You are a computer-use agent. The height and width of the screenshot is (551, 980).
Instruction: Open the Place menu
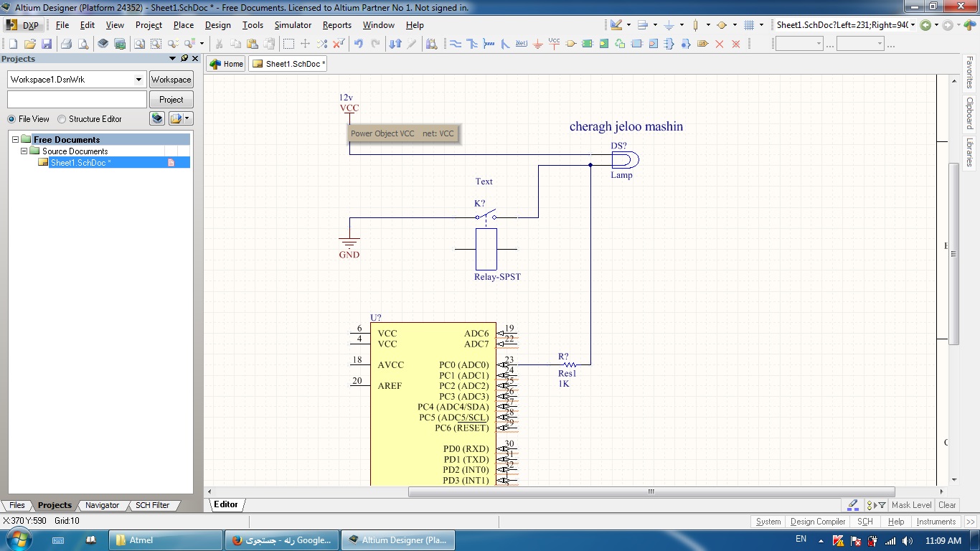coord(184,25)
